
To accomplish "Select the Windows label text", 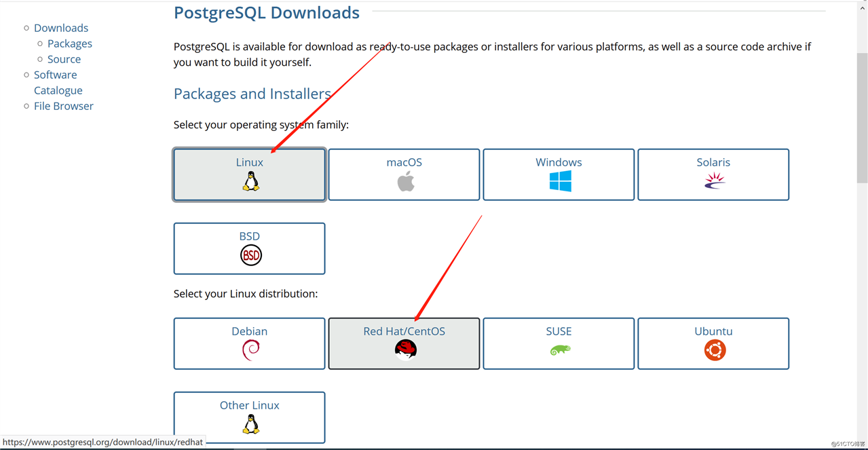I will point(559,162).
